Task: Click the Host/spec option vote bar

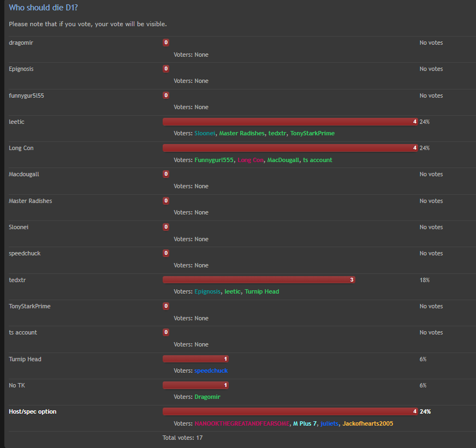Action: tap(290, 411)
